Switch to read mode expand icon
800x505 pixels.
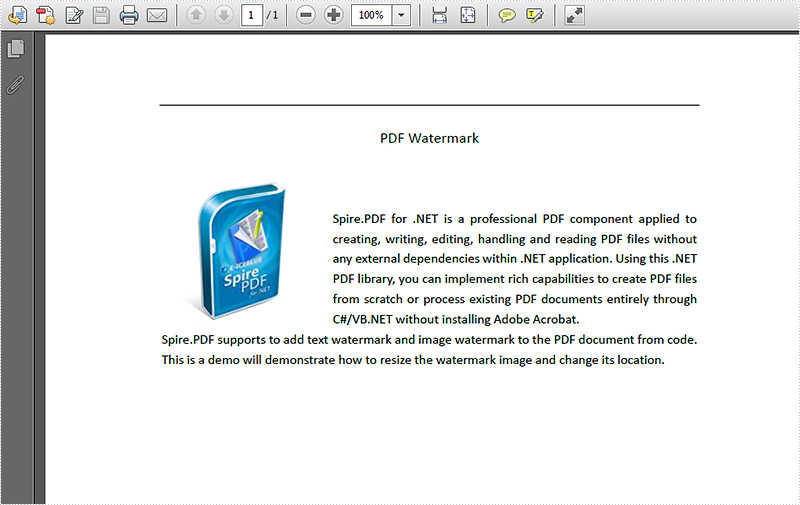574,15
